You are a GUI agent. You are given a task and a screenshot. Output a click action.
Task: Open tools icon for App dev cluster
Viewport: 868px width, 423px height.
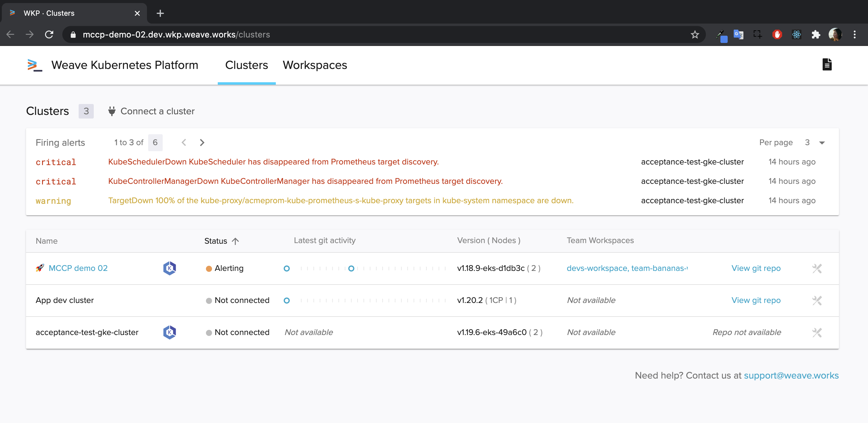pos(817,301)
